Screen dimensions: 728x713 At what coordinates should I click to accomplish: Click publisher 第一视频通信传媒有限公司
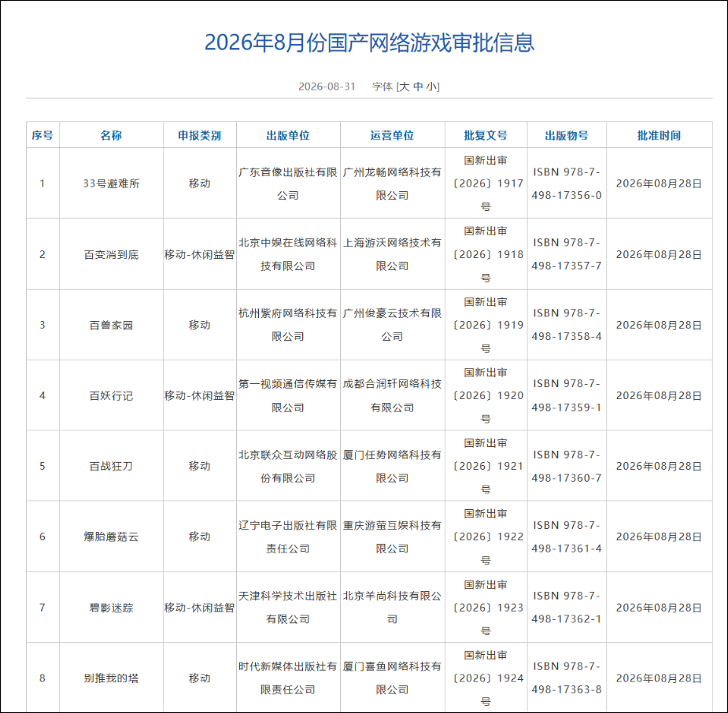(288, 396)
